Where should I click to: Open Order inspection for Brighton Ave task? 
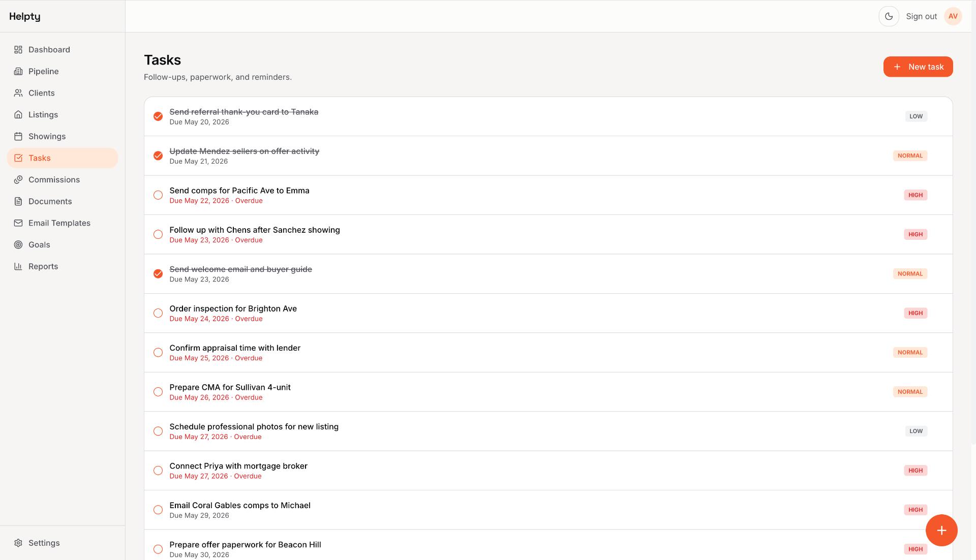(233, 308)
